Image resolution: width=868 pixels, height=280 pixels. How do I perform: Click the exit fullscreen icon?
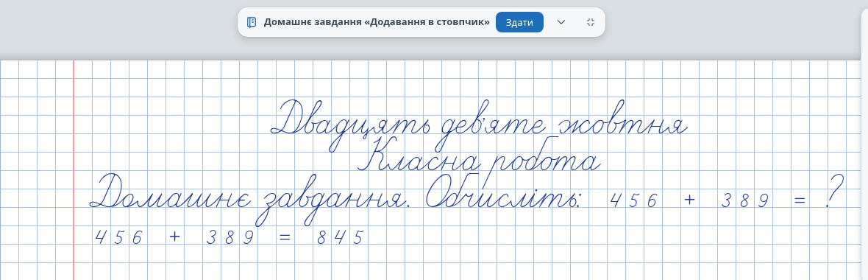(590, 22)
